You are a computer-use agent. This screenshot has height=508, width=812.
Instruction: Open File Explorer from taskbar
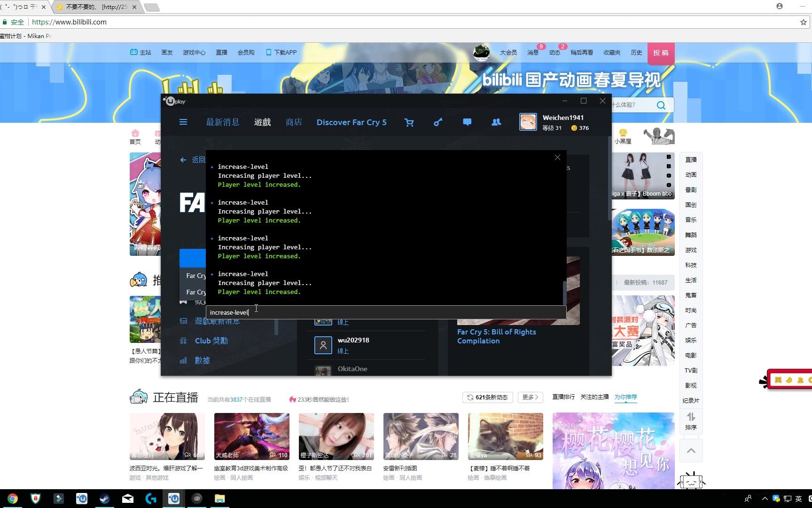[x=219, y=499]
